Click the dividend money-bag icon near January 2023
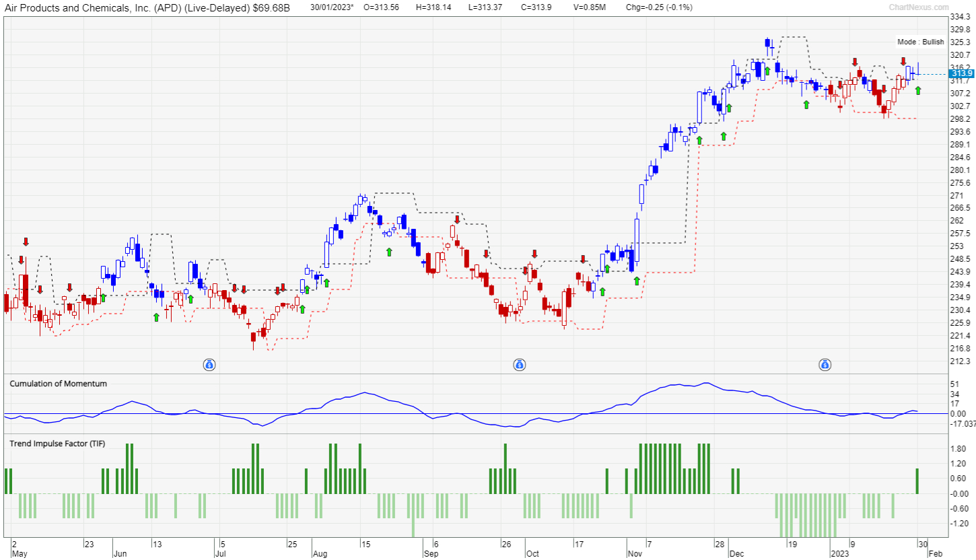Screen dimensions: 976x560 click(825, 365)
